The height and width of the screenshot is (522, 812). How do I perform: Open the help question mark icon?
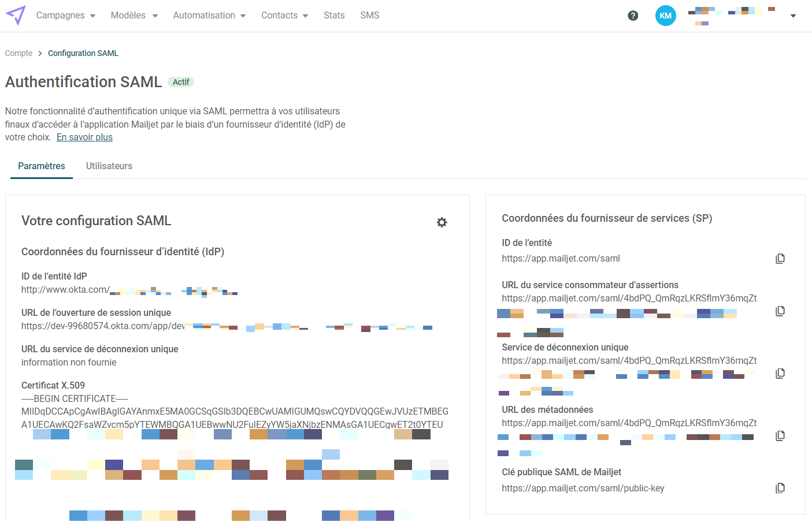click(633, 16)
